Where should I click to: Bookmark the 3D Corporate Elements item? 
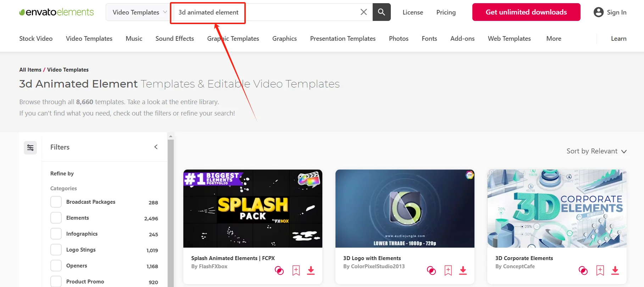[x=600, y=271]
